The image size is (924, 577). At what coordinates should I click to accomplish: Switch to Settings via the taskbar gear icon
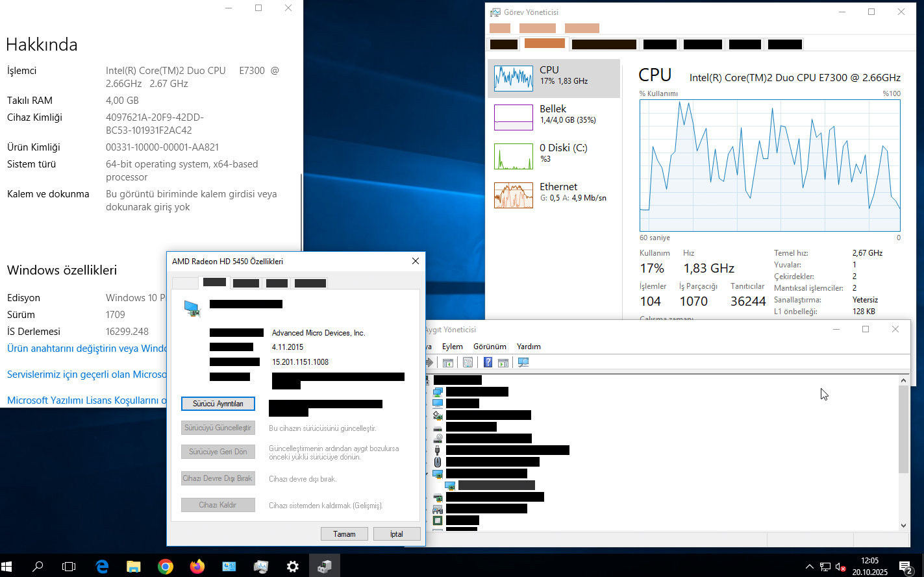(293, 566)
